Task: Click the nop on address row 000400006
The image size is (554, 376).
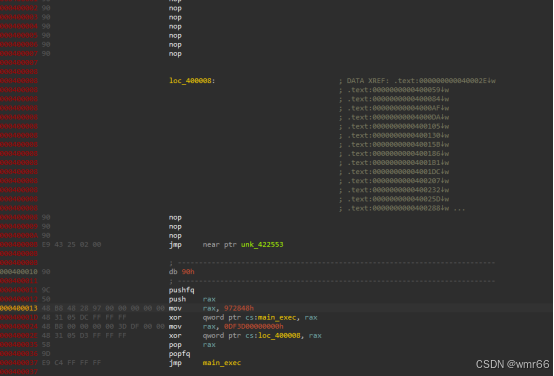Action: (x=175, y=45)
